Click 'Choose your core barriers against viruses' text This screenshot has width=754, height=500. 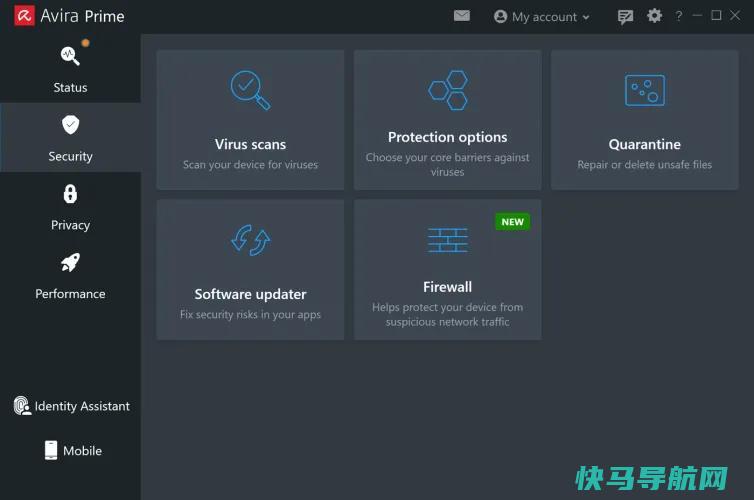point(448,164)
